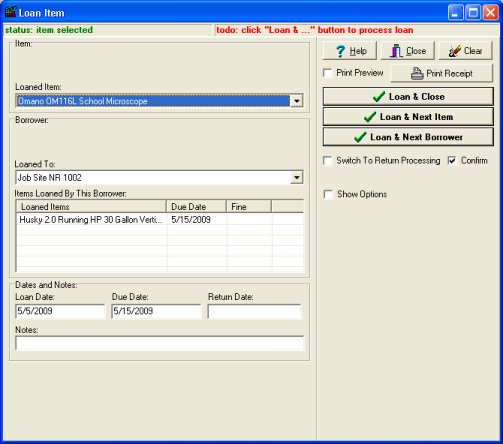The height and width of the screenshot is (444, 503).
Task: Click the Loan & Next Item button label
Action: 416,117
